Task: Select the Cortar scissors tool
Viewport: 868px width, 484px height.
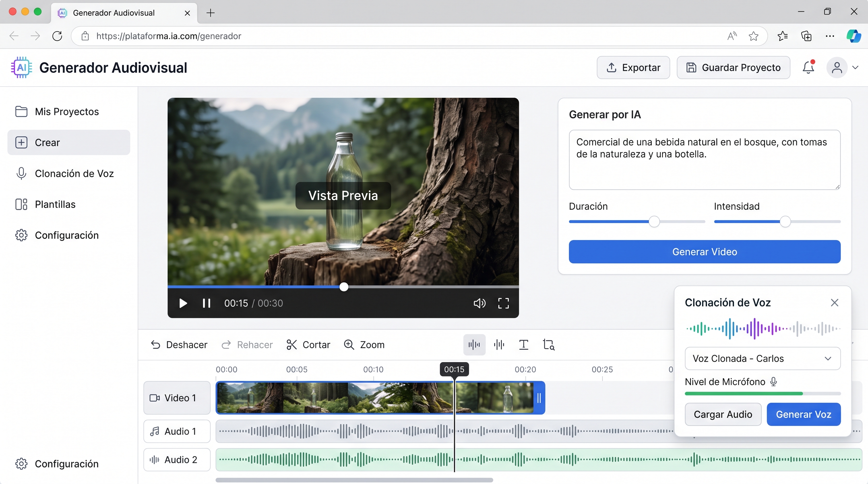Action: point(308,345)
